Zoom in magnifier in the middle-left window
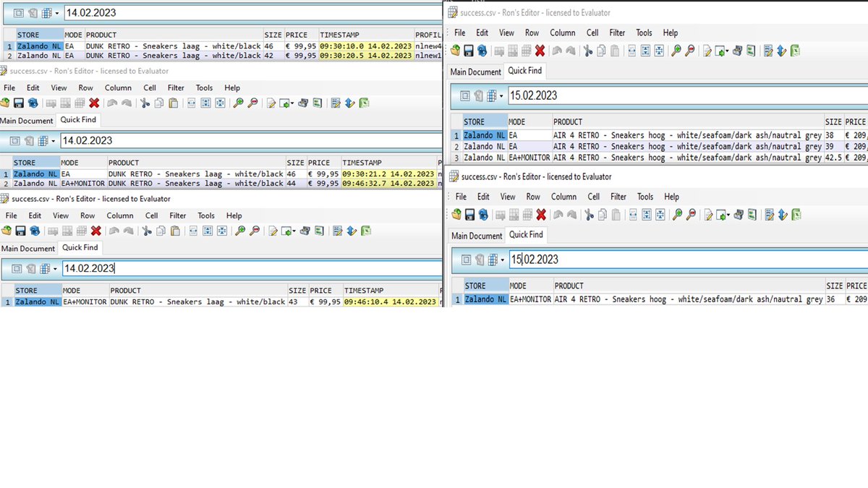The width and height of the screenshot is (868, 488). click(x=238, y=103)
